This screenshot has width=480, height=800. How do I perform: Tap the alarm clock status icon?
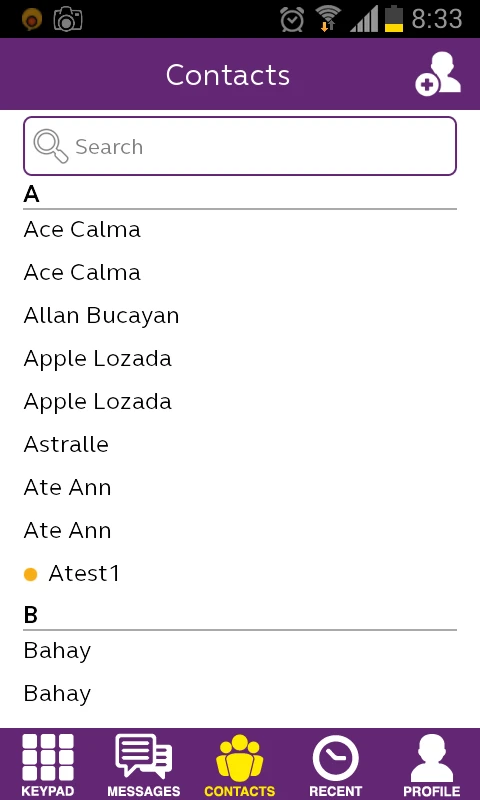[292, 19]
